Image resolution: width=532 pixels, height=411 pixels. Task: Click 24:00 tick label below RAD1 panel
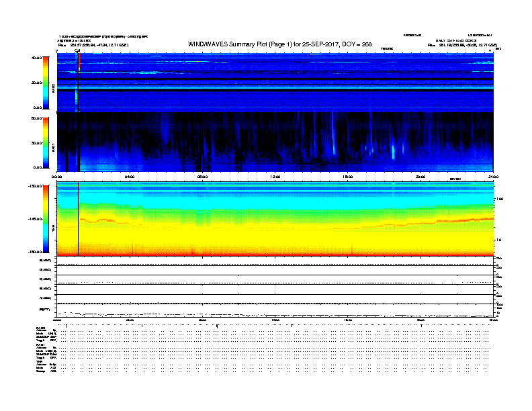[493, 177]
